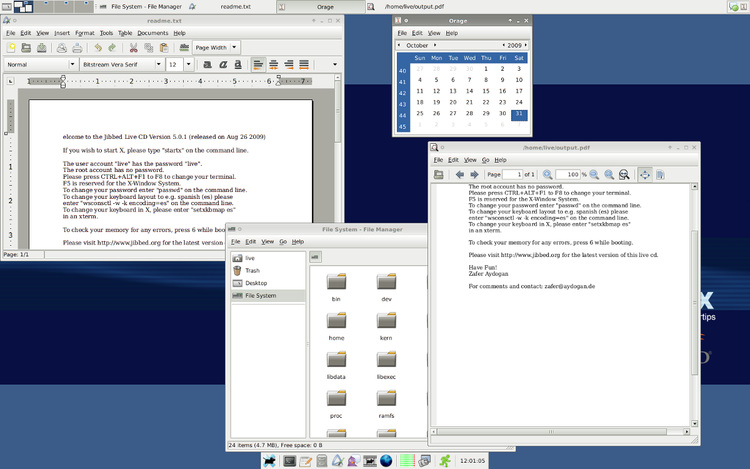Select the libdata folder
The width and height of the screenshot is (750, 469).
pos(336,365)
